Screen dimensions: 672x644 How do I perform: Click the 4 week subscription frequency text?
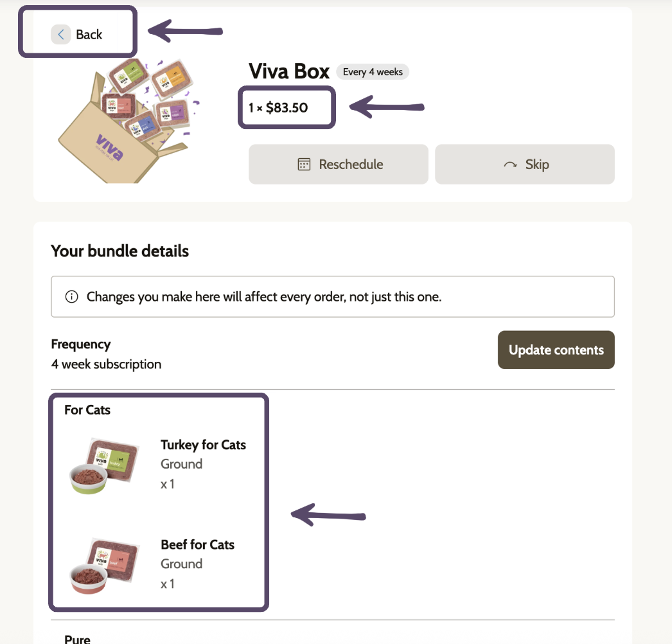click(106, 364)
